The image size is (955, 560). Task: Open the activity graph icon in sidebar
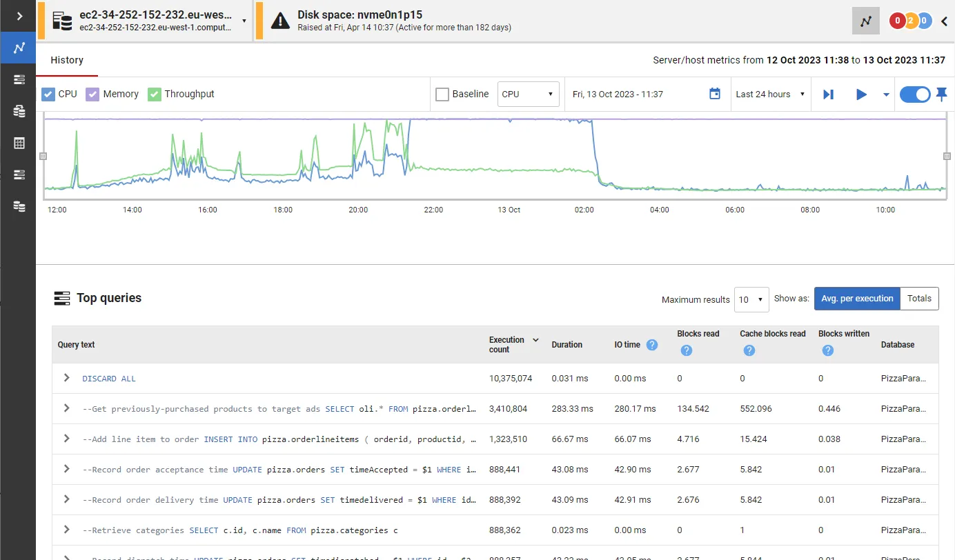(x=19, y=48)
